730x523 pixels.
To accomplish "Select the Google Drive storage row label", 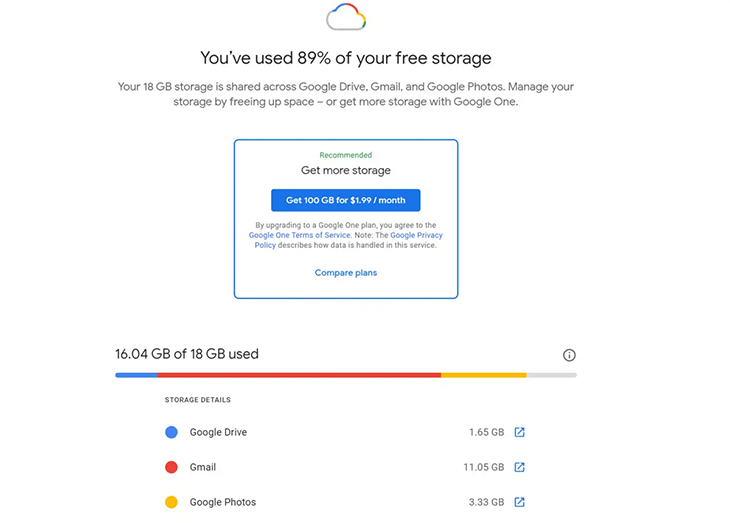I will (x=218, y=432).
